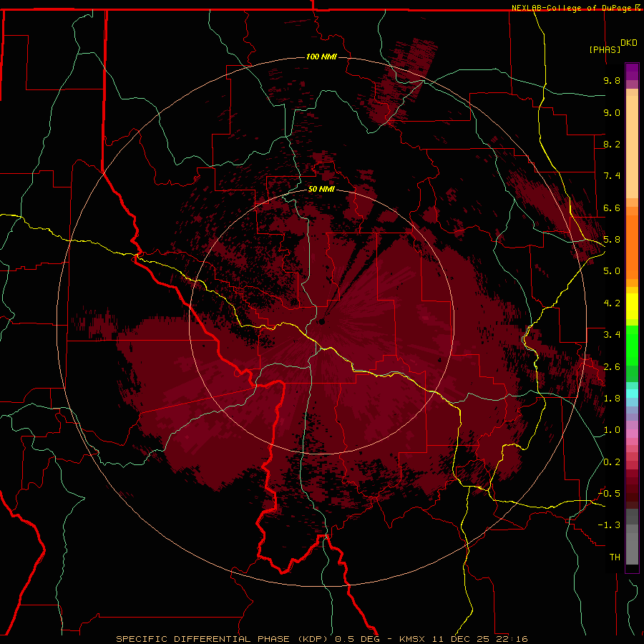Click the -0.5 value on the scale

coord(609,494)
